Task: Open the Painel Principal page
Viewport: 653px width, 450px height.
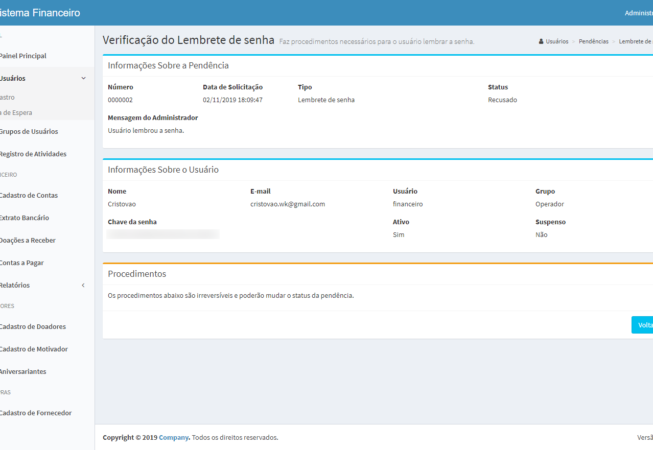Action: tap(23, 56)
